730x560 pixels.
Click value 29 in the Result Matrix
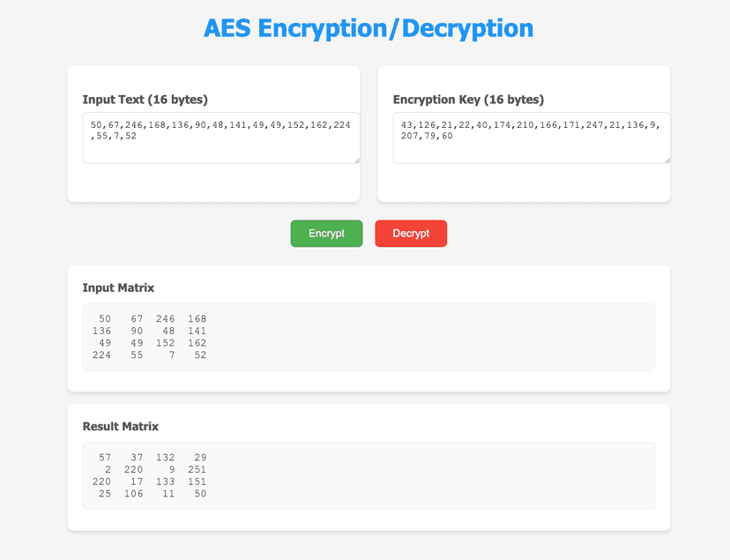[x=199, y=457]
